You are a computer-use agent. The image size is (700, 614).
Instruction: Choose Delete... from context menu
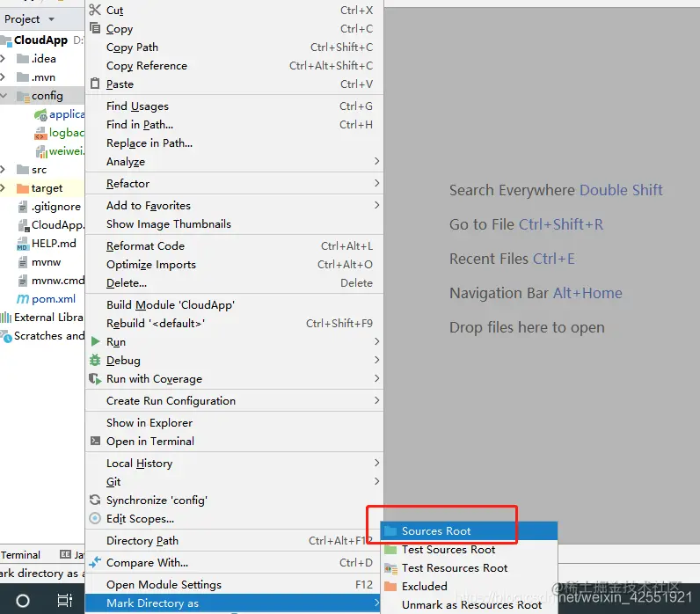[x=235, y=282]
